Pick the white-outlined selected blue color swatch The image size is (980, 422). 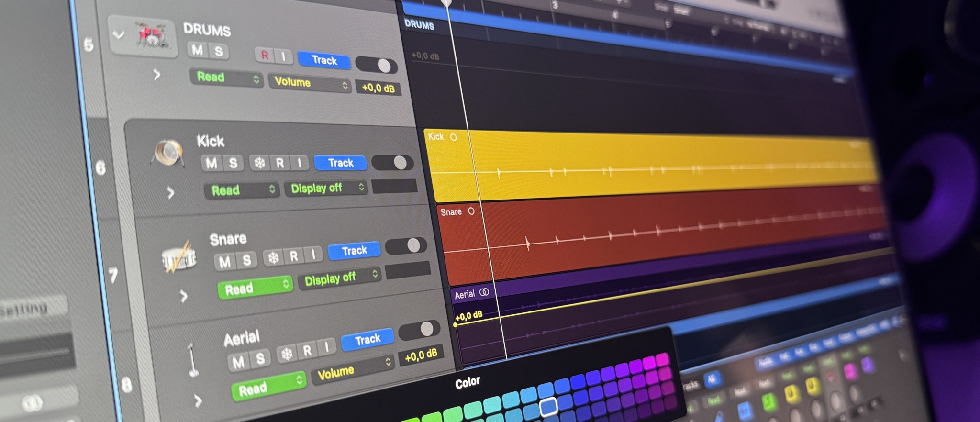tap(548, 406)
